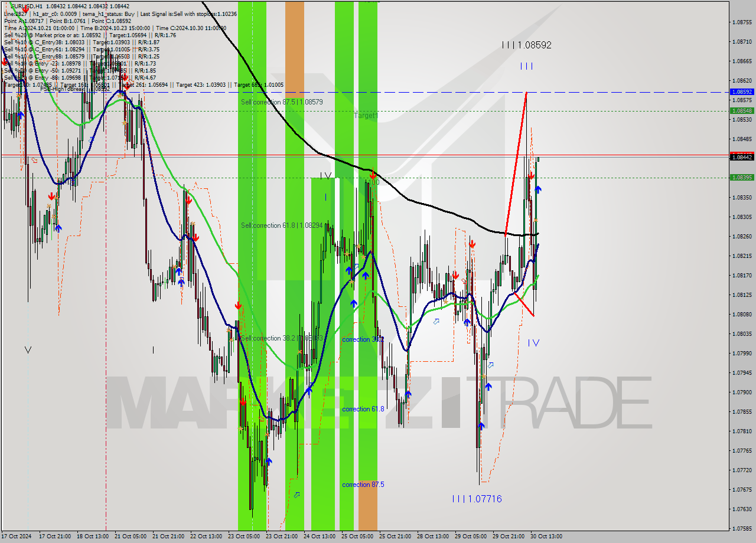The height and width of the screenshot is (543, 756).
Task: Click the green 1.08548 price tag on axis
Action: tap(742, 110)
